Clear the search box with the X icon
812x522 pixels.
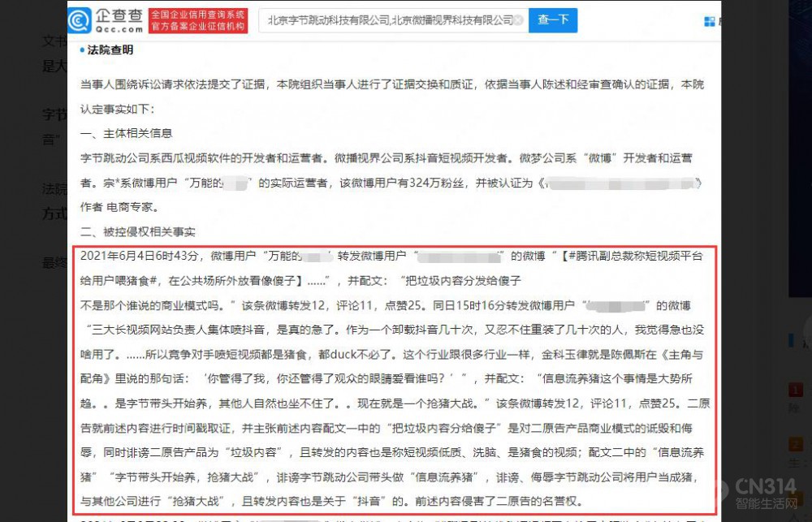tap(518, 20)
